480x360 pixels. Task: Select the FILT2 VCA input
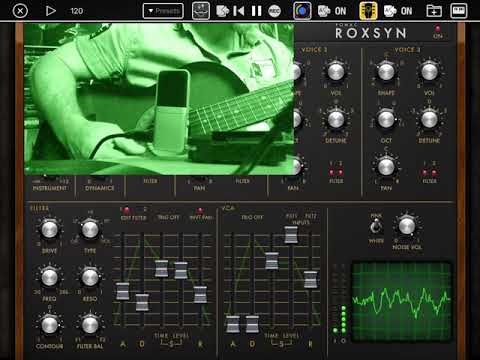tap(311, 216)
